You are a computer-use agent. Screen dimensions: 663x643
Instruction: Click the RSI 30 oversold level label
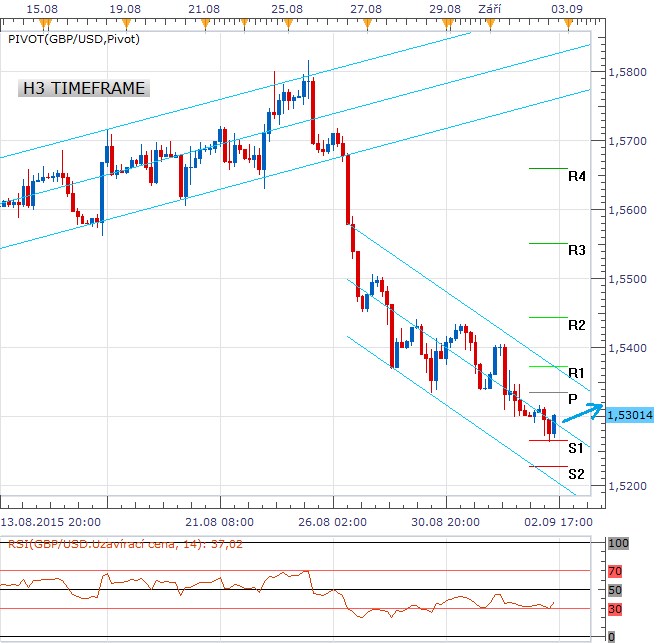click(x=616, y=608)
